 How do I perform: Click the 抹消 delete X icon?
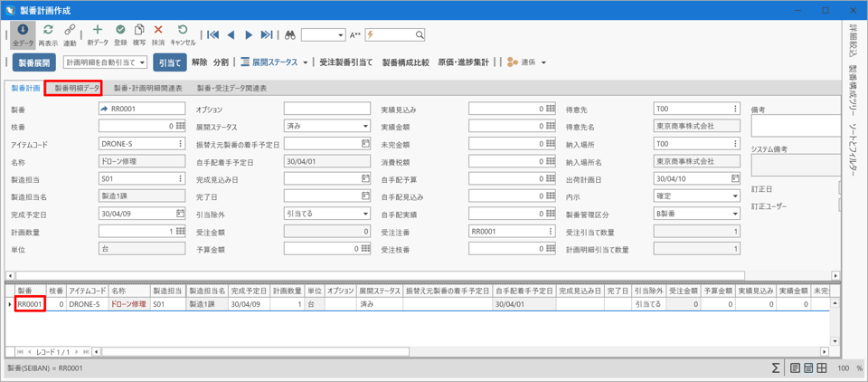tap(158, 32)
